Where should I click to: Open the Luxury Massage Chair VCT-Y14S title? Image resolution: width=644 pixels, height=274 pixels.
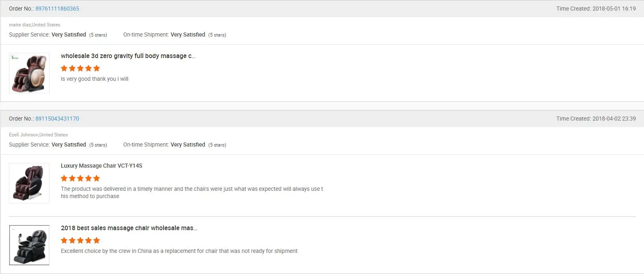[101, 166]
